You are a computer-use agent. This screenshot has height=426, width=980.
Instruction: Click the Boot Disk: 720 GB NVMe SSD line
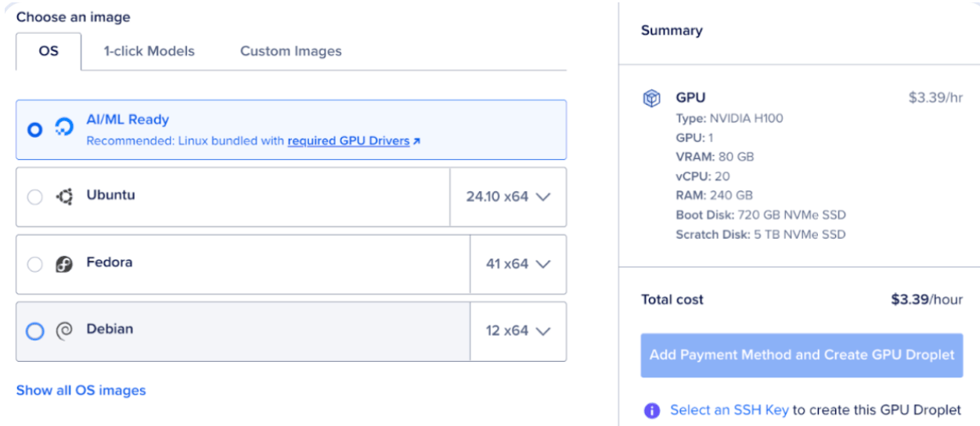coord(761,215)
